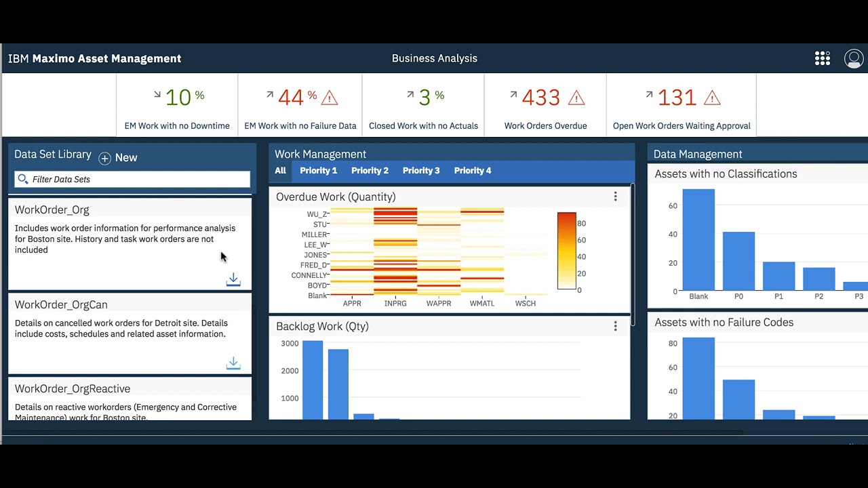Click the Work Management panel scrollbar

(x=633, y=254)
